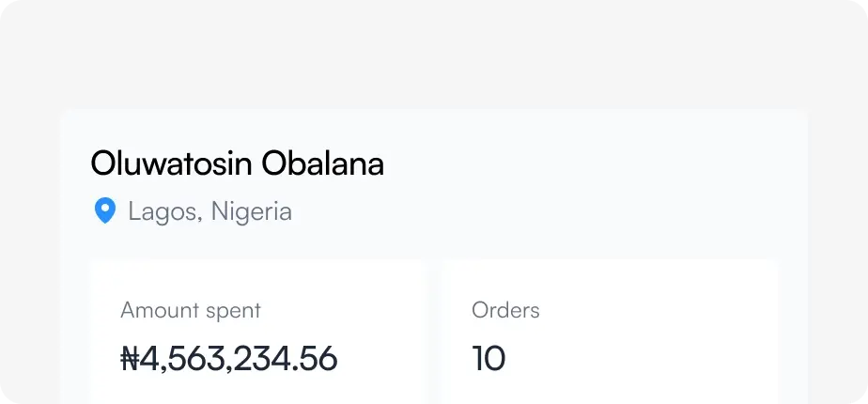Click the Lagos, Nigeria location text
Screen dimensions: 868x404
tap(209, 211)
